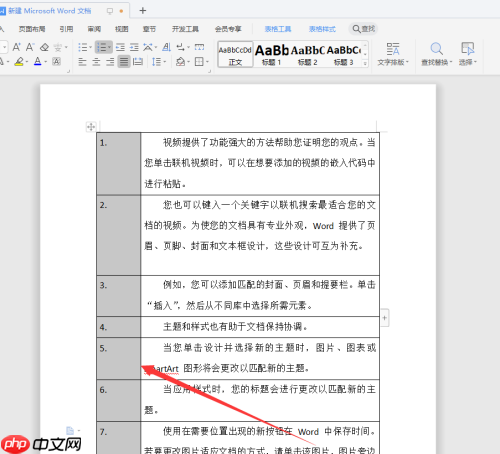The height and width of the screenshot is (454, 500).
Task: Click the table move handle
Action: click(91, 127)
